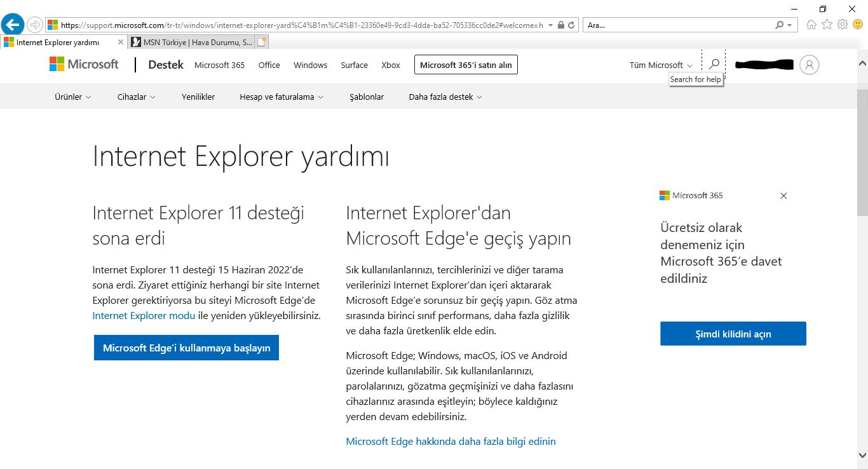Image resolution: width=868 pixels, height=469 pixels.
Task: Click the magnifier icon in the Ara box
Action: click(x=780, y=25)
